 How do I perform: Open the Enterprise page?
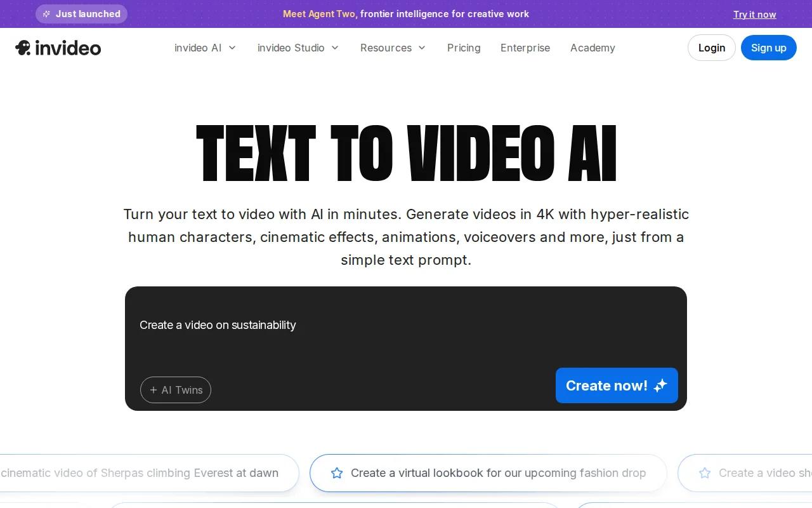click(x=525, y=48)
